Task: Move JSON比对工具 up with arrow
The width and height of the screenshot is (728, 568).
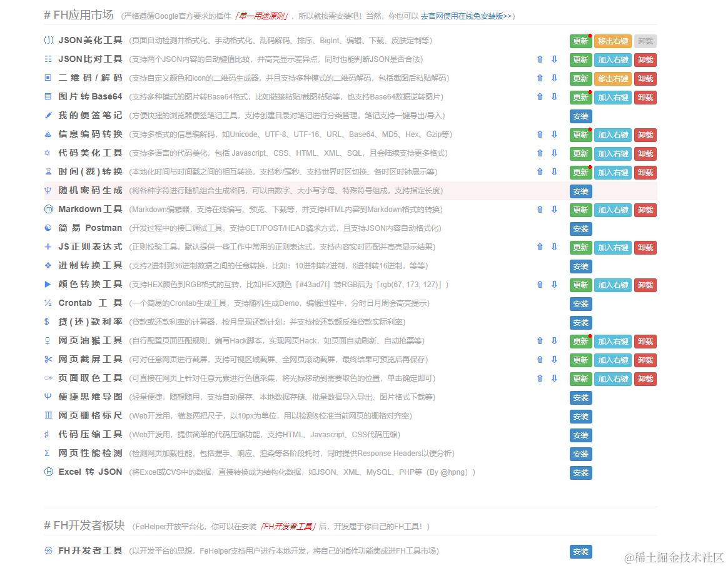Action: pos(540,59)
